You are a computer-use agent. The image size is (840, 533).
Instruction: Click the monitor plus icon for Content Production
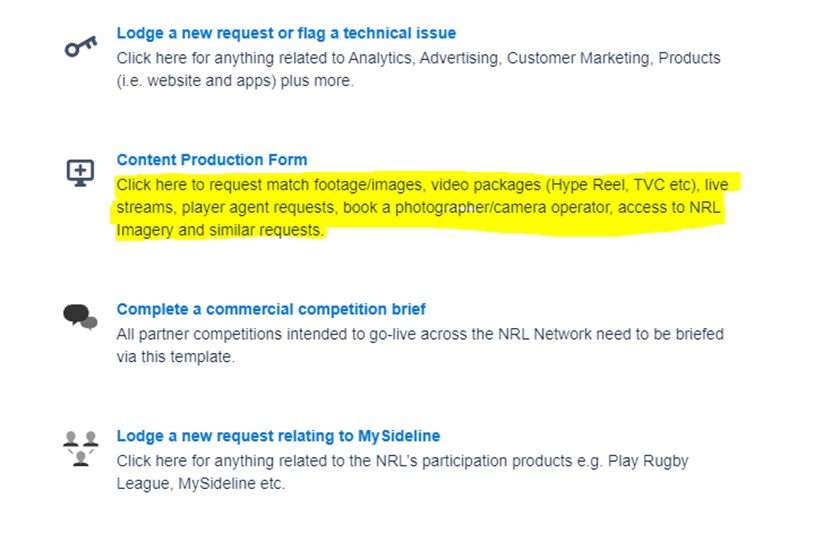80,172
